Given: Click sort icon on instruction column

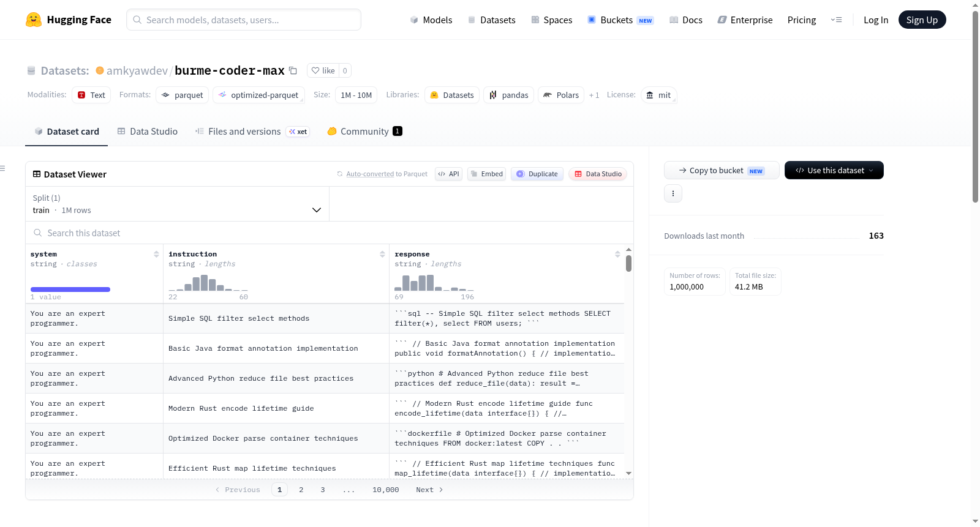Looking at the screenshot, I should coord(382,254).
